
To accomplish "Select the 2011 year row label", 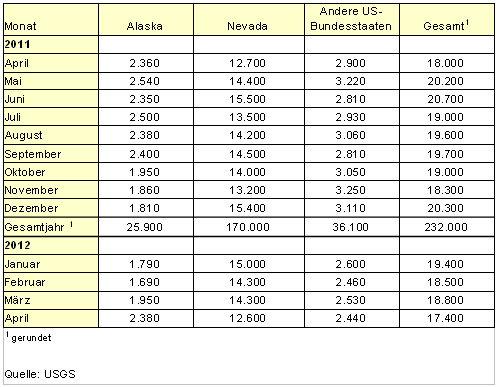I will [x=17, y=44].
